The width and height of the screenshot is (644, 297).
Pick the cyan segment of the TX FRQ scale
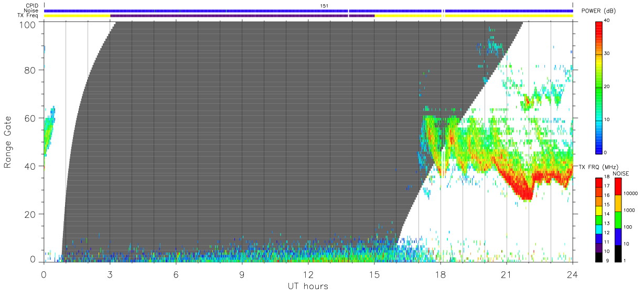599,229
